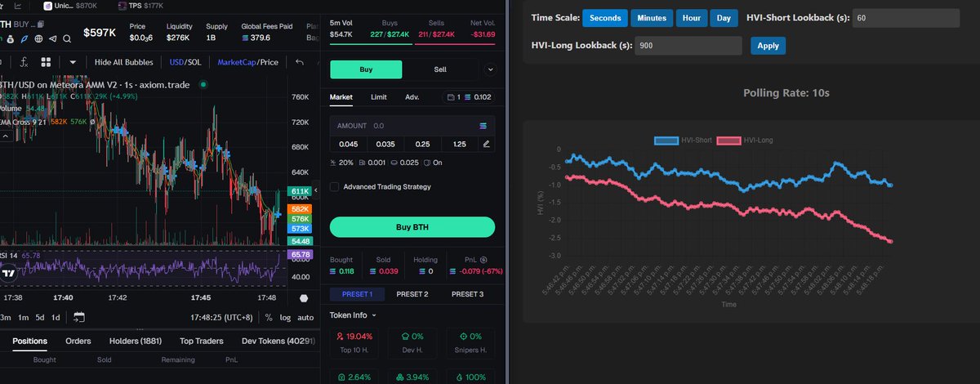Click the Buy BTH button
The height and width of the screenshot is (384, 980).
pos(412,226)
